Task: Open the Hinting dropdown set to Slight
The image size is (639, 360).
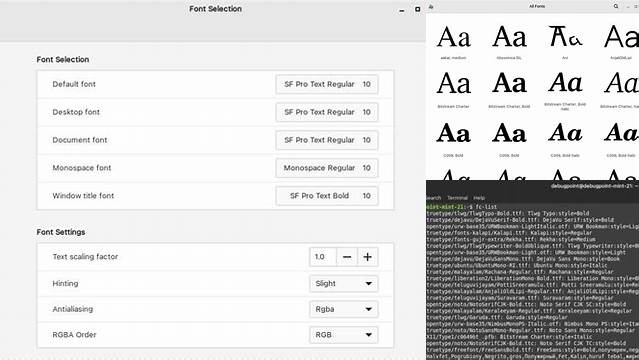Action: (x=344, y=283)
